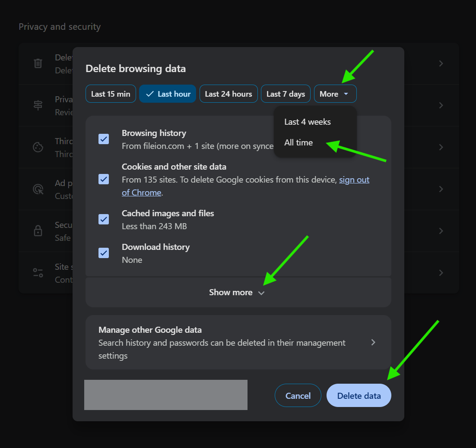
Task: Toggle the Cached images and files checkbox
Action: (x=104, y=219)
